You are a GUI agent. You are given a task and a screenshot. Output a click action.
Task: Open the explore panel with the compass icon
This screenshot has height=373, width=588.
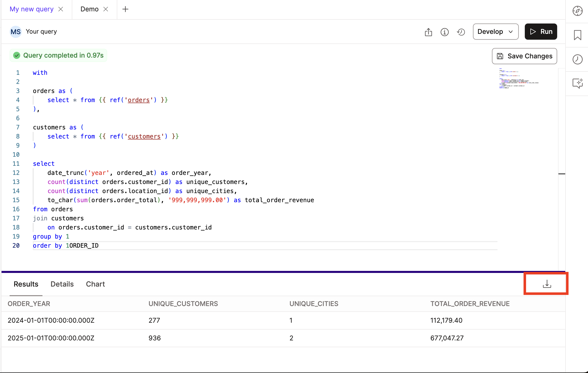[x=578, y=11]
